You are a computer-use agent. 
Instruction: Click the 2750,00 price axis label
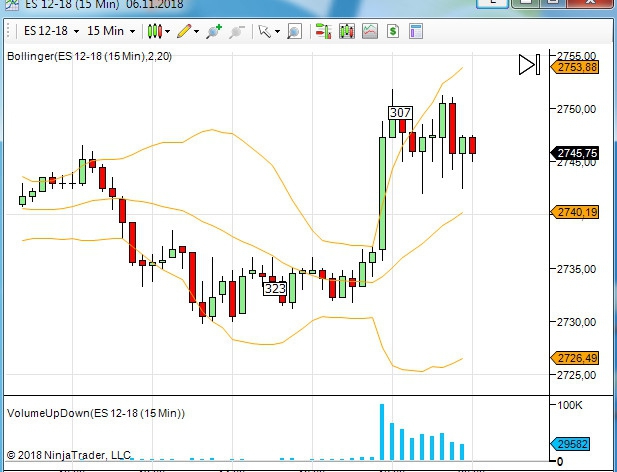[x=576, y=109]
